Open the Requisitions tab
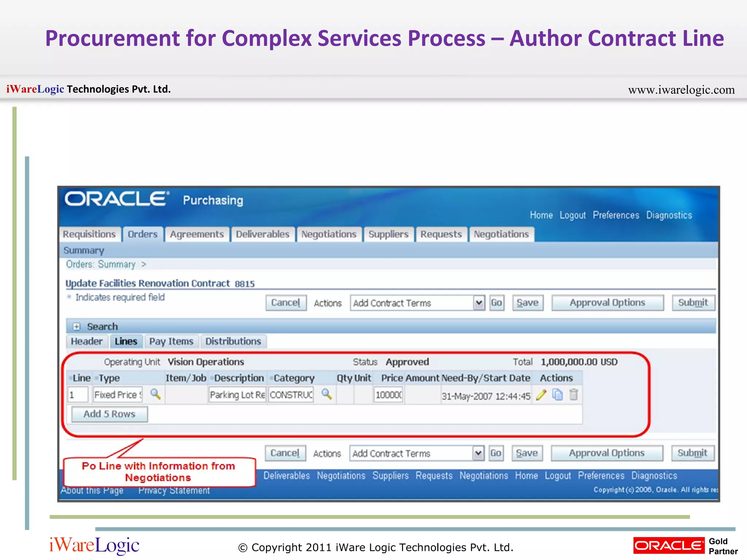Image resolution: width=747 pixels, height=560 pixels. [x=89, y=234]
